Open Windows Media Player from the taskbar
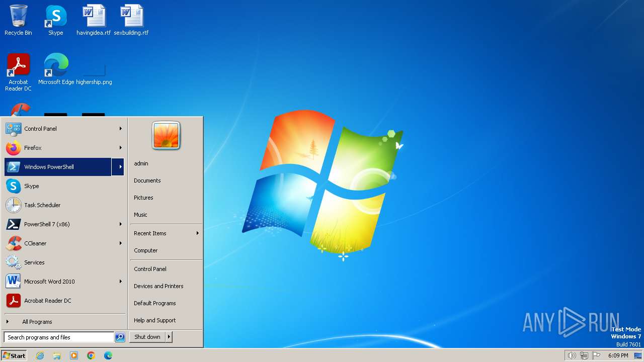644x362 pixels. (x=74, y=355)
